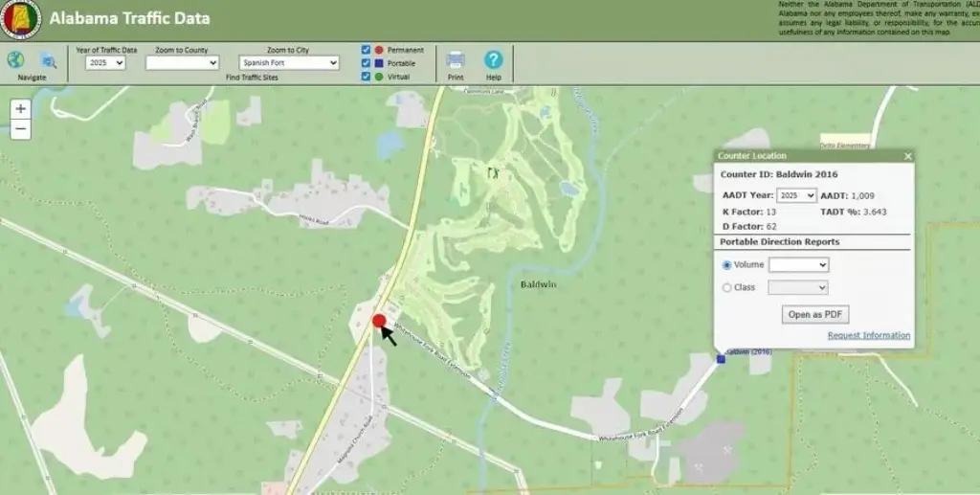Viewport: 980px width, 495px height.
Task: Select the Volume radio button
Action: click(726, 265)
